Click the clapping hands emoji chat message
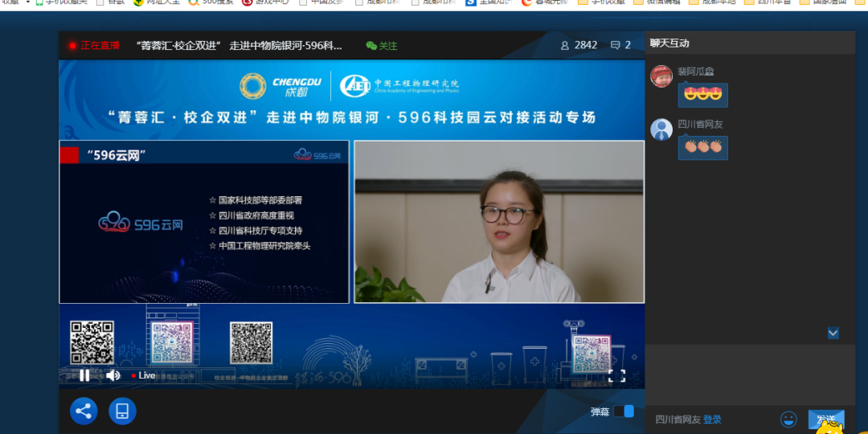The image size is (868, 434). click(x=703, y=148)
